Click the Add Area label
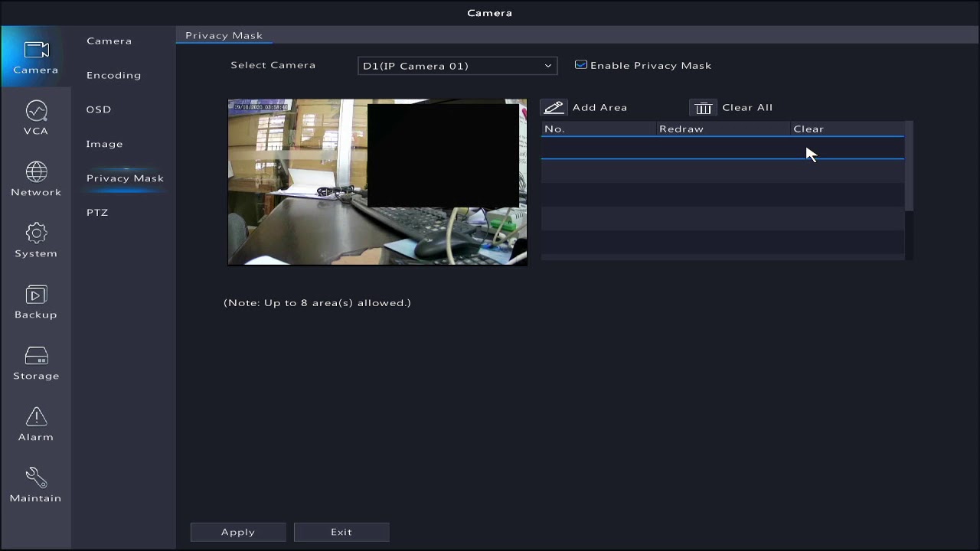This screenshot has width=980, height=551. point(599,108)
